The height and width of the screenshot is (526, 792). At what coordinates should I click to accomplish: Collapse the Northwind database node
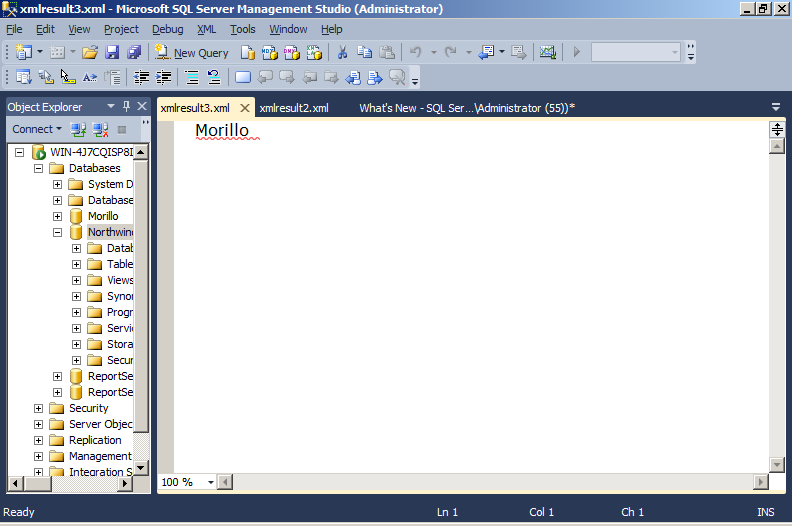point(58,232)
